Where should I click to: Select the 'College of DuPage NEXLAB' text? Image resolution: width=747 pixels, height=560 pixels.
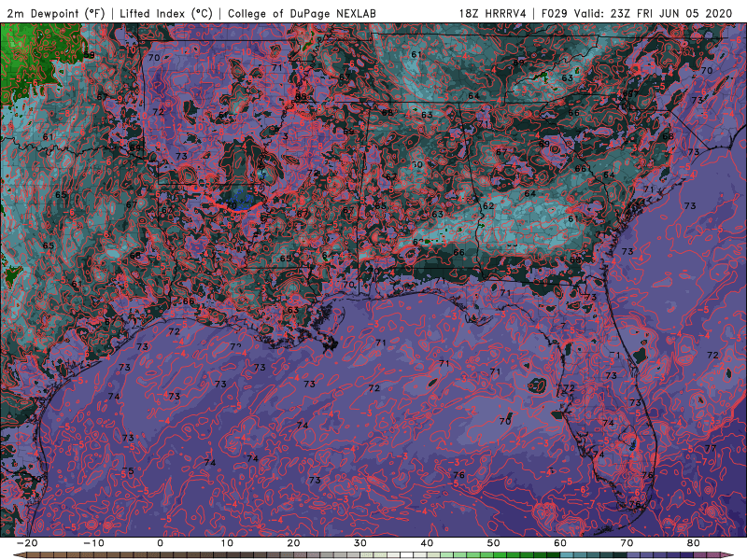tap(302, 13)
